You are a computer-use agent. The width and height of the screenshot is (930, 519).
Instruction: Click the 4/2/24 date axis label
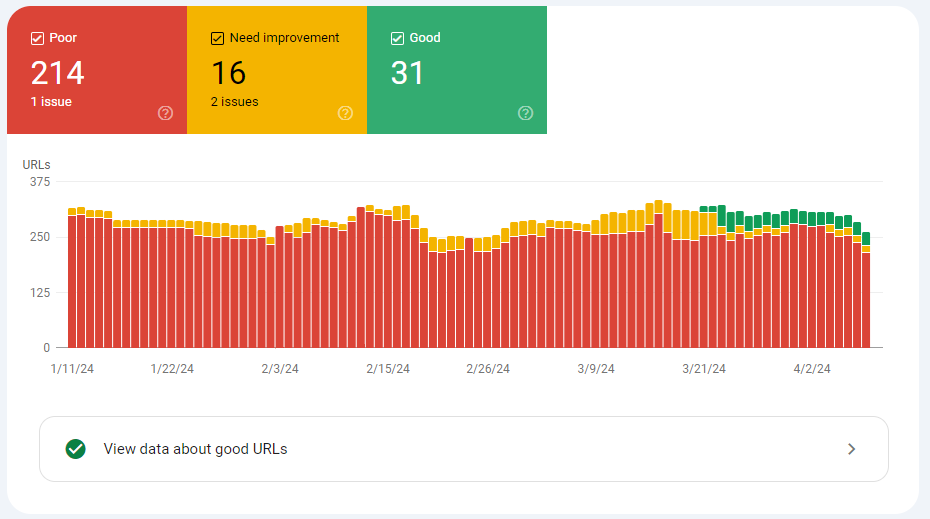[811, 368]
